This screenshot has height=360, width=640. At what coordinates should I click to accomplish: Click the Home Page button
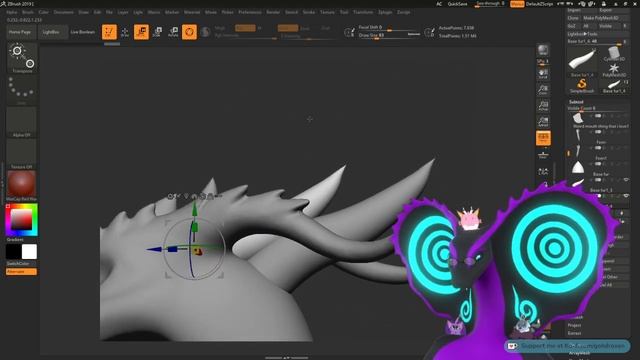coord(20,32)
